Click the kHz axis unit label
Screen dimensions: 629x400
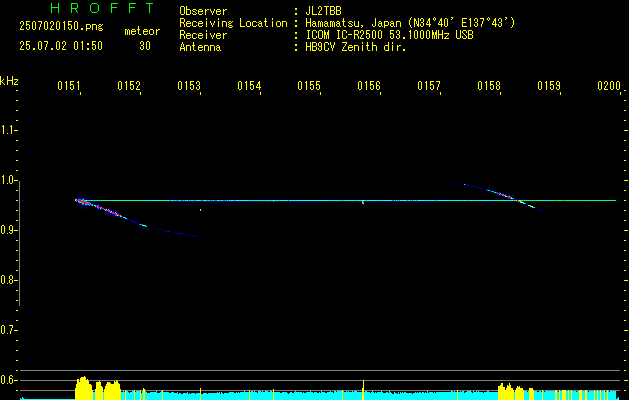click(9, 81)
